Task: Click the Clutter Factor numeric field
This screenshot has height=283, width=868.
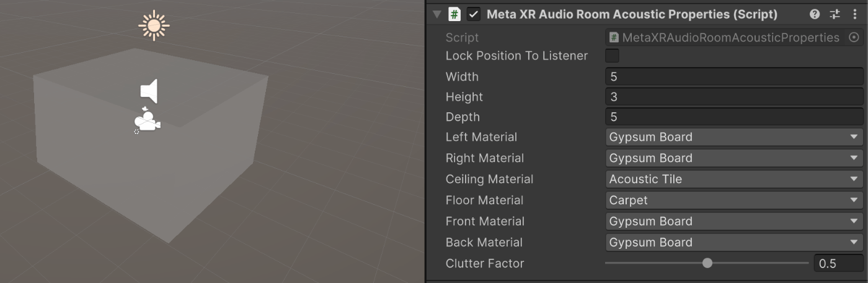Action: tap(838, 264)
